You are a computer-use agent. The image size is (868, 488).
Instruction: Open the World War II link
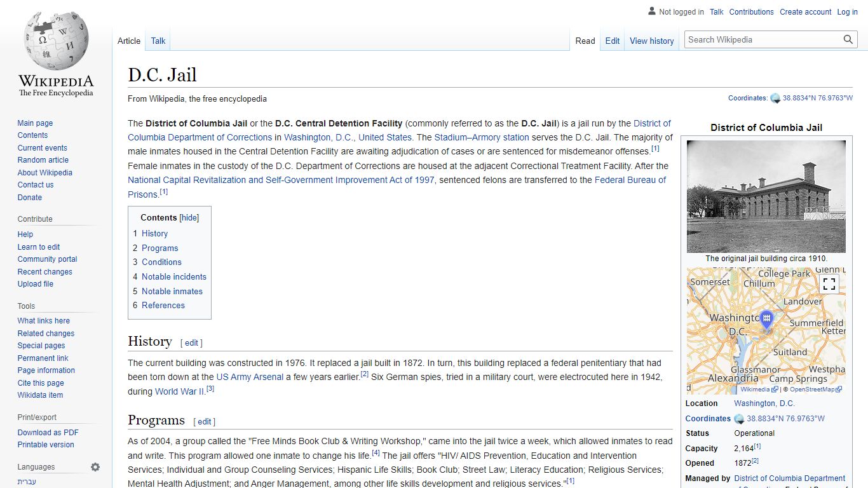coord(180,391)
